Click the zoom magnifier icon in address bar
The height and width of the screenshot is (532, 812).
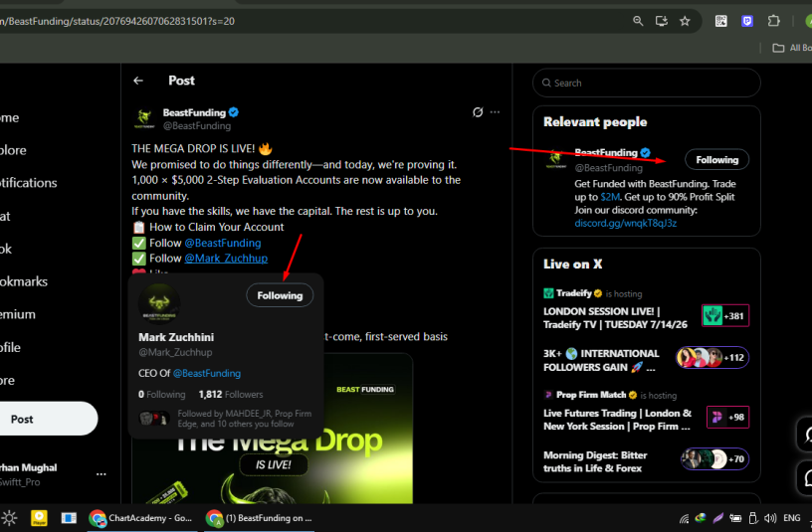[x=638, y=21]
